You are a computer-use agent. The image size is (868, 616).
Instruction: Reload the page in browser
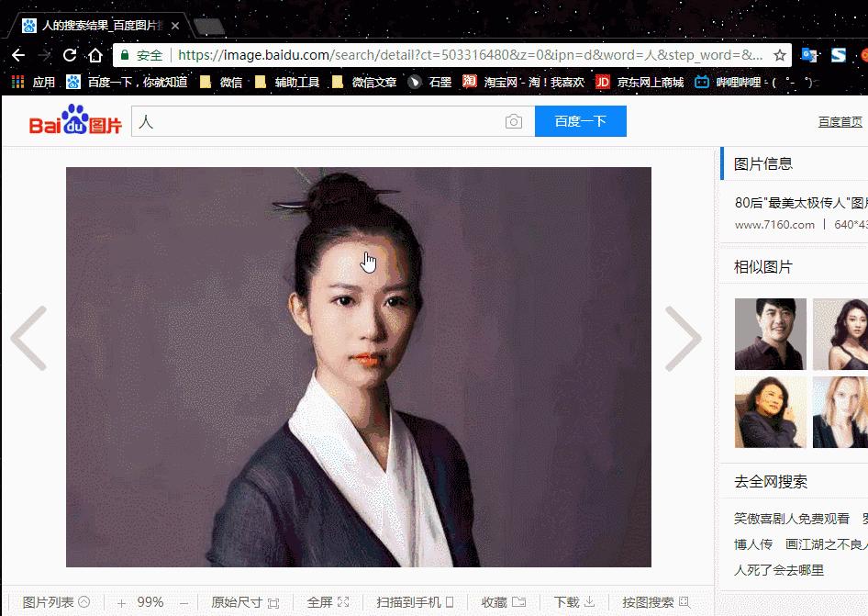point(70,55)
